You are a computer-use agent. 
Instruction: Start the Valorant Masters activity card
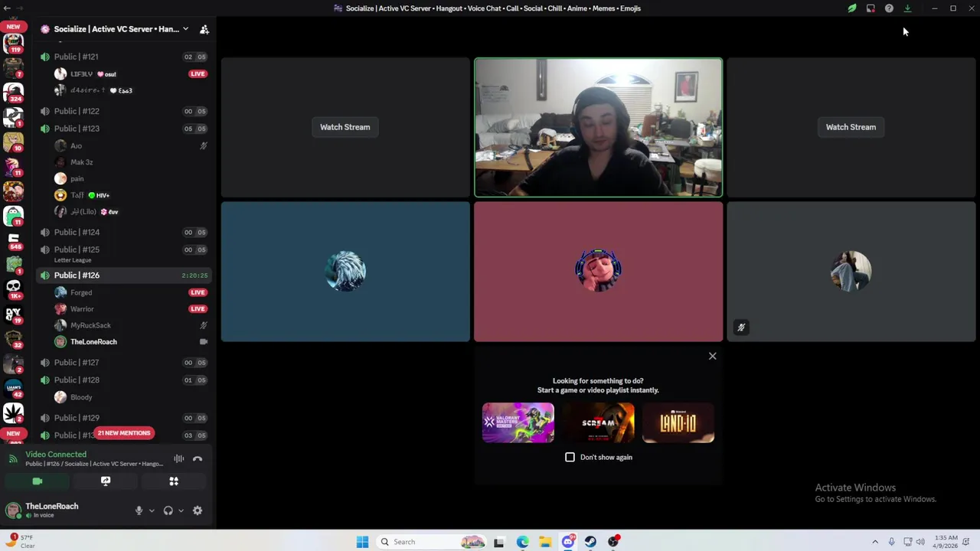pos(518,422)
